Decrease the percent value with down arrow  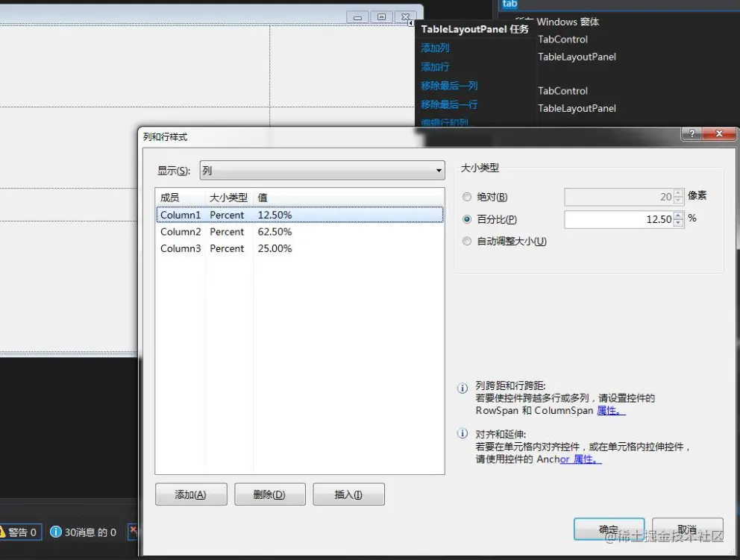coord(678,223)
